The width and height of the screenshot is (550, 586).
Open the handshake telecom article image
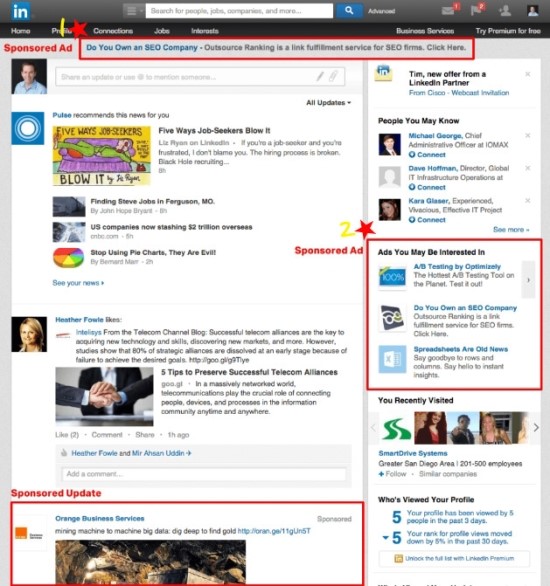coord(104,397)
